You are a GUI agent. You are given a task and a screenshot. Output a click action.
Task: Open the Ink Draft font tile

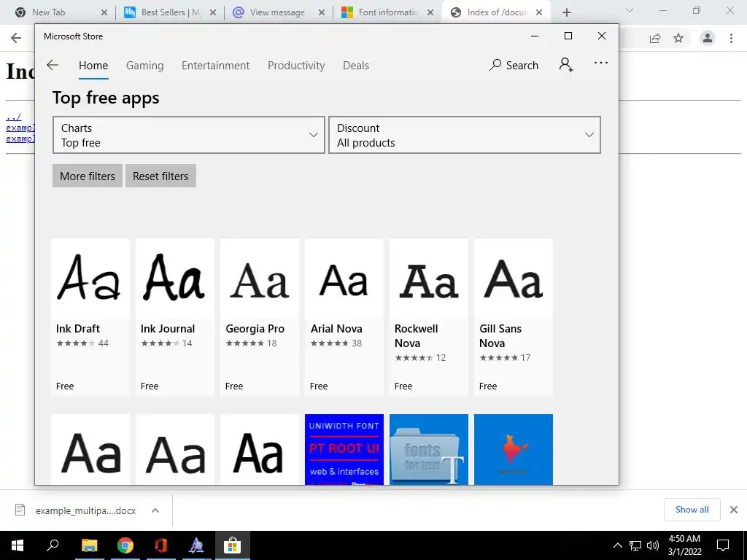coord(90,317)
